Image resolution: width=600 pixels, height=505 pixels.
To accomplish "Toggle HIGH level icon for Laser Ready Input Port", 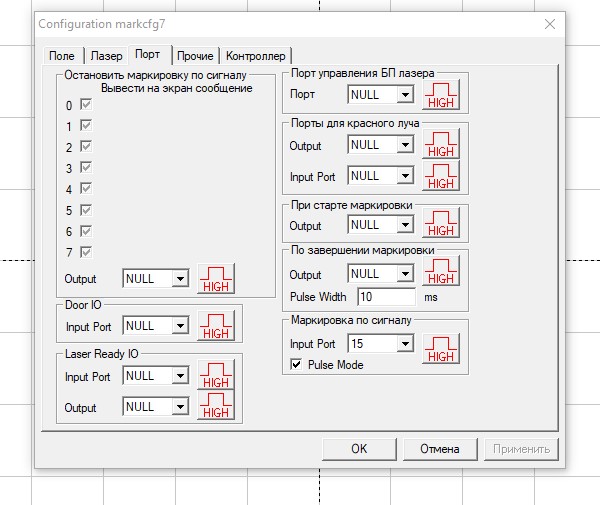I will click(x=216, y=376).
